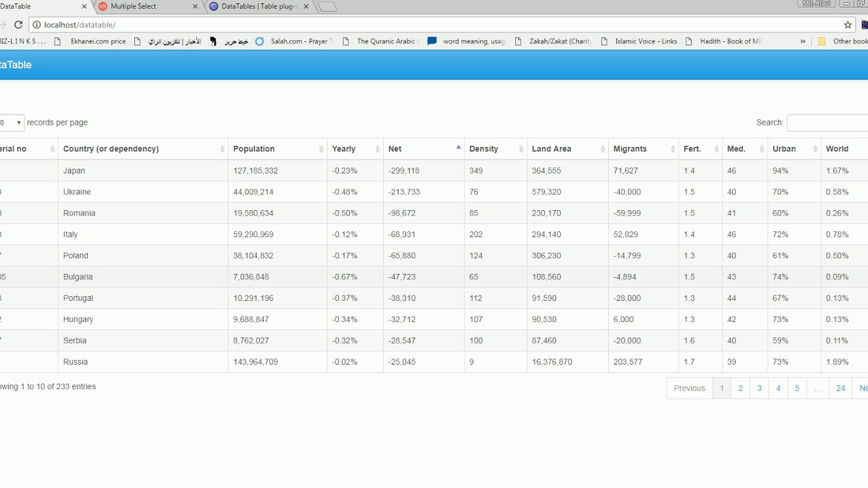Open Ekhanei.com price bookmark
The image size is (868, 488).
(x=92, y=41)
